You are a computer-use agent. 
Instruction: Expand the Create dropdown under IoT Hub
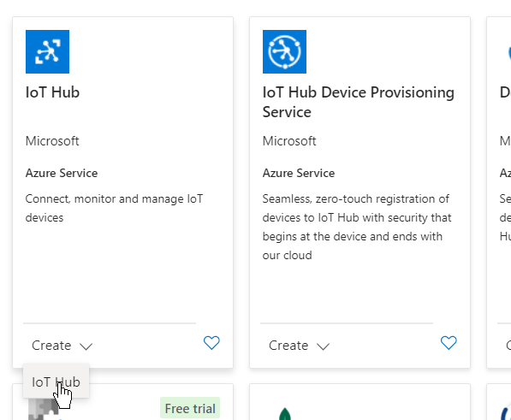(62, 346)
